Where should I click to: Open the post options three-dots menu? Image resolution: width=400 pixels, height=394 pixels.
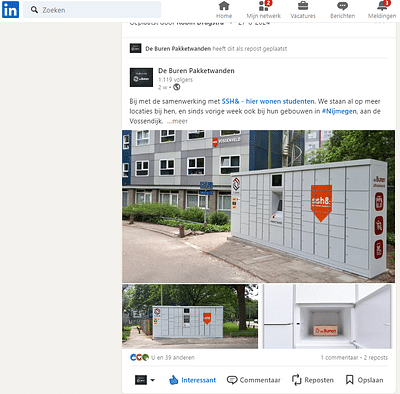tap(380, 23)
